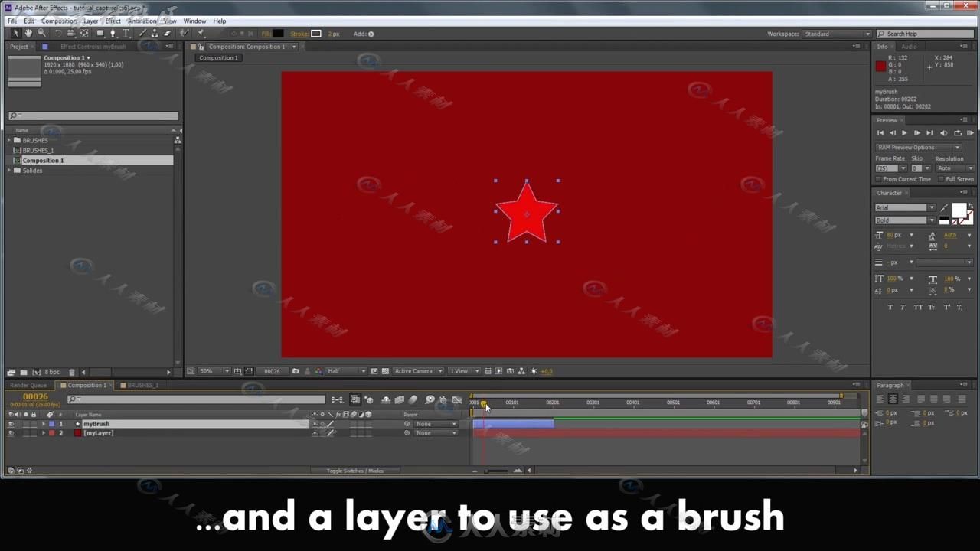Open the Active Camera dropdown
The image size is (980, 551).
click(418, 371)
